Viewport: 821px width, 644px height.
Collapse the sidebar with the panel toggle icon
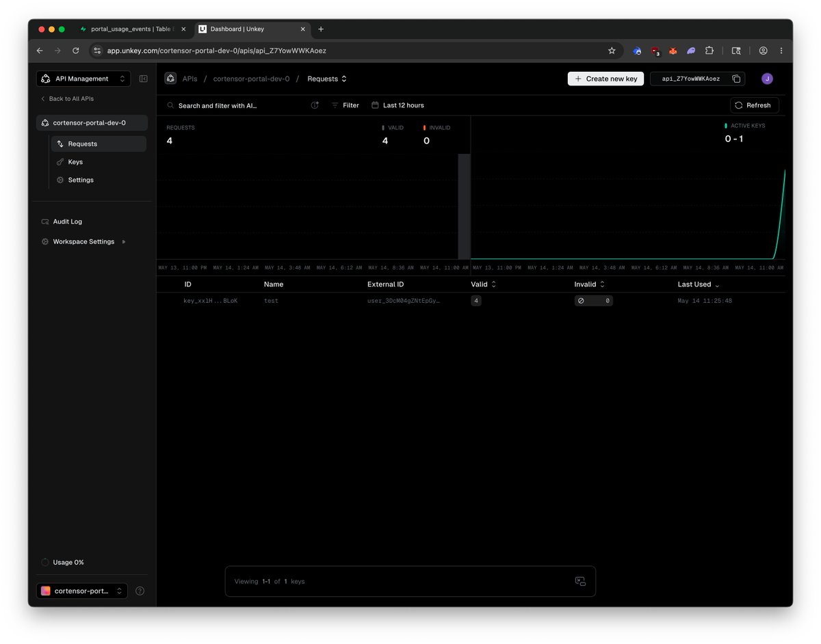[x=143, y=79]
